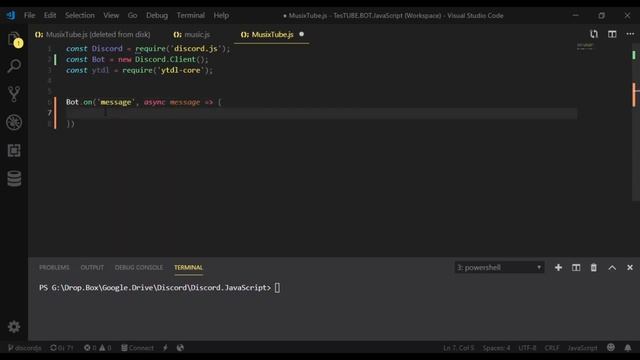Open the editor More Actions menu
Viewport: 640px width, 360px height.
tap(630, 34)
